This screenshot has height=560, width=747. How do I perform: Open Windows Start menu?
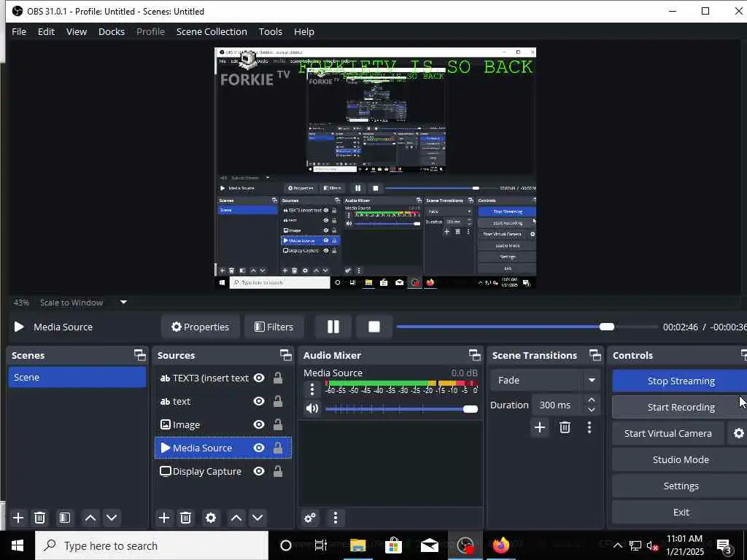click(18, 545)
